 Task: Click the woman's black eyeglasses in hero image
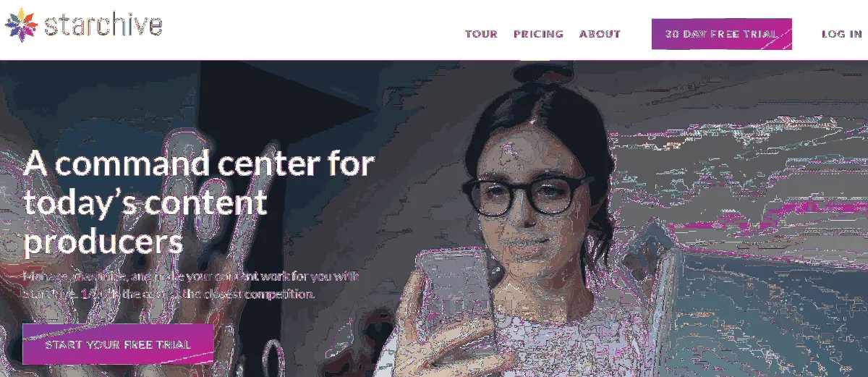(527, 194)
